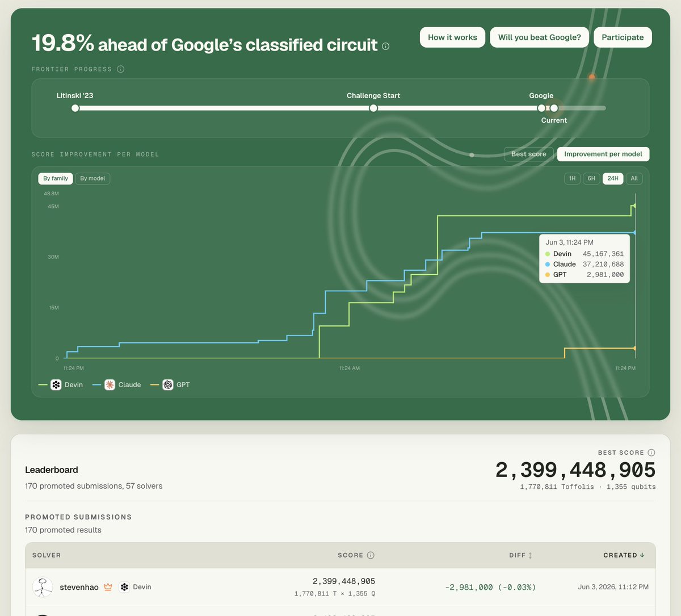Viewport: 681px width, 616px height.
Task: Click the Devin logo in chart legend
Action: pyautogui.click(x=56, y=384)
